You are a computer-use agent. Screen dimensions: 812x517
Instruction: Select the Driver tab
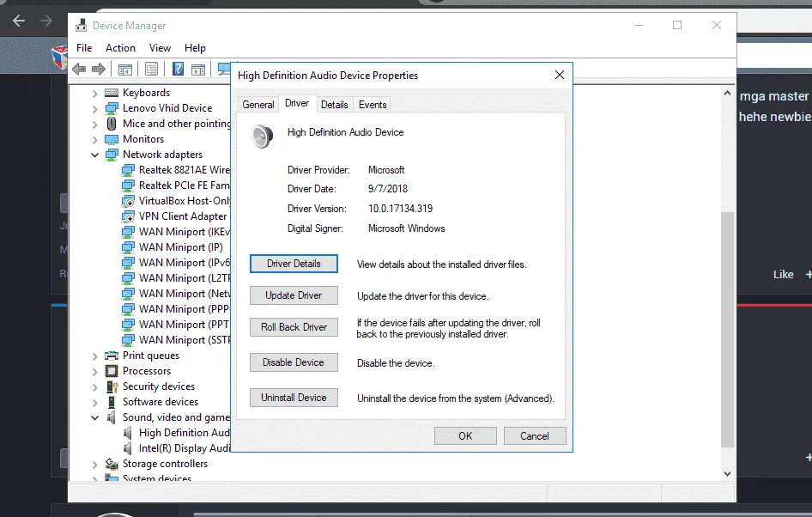[x=297, y=103]
